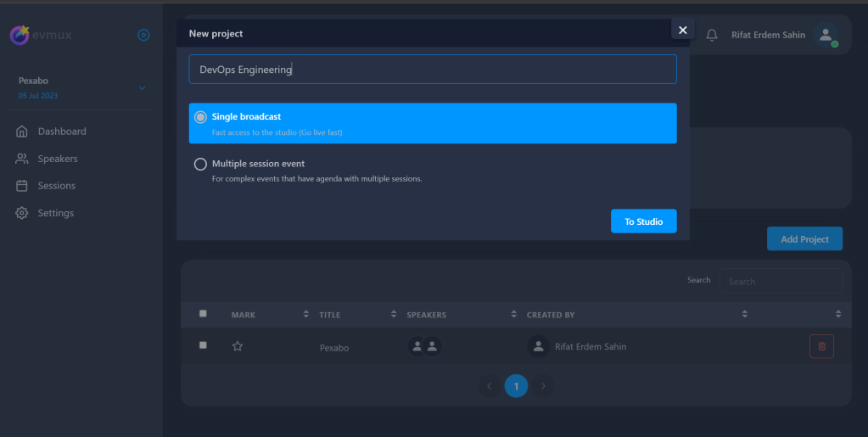Open the user avatar profile menu
Image resolution: width=868 pixels, height=437 pixels.
point(826,35)
